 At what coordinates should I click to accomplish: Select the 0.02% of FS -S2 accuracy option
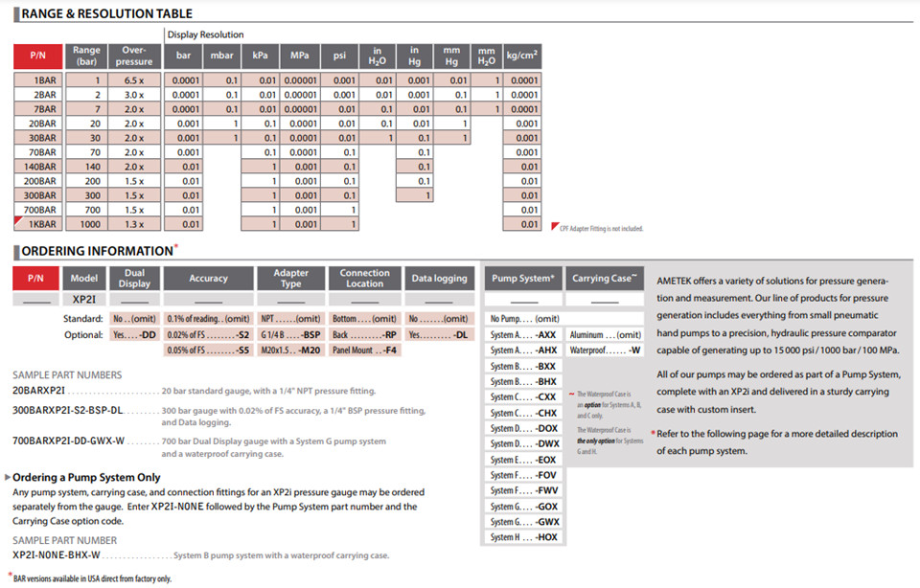208,335
